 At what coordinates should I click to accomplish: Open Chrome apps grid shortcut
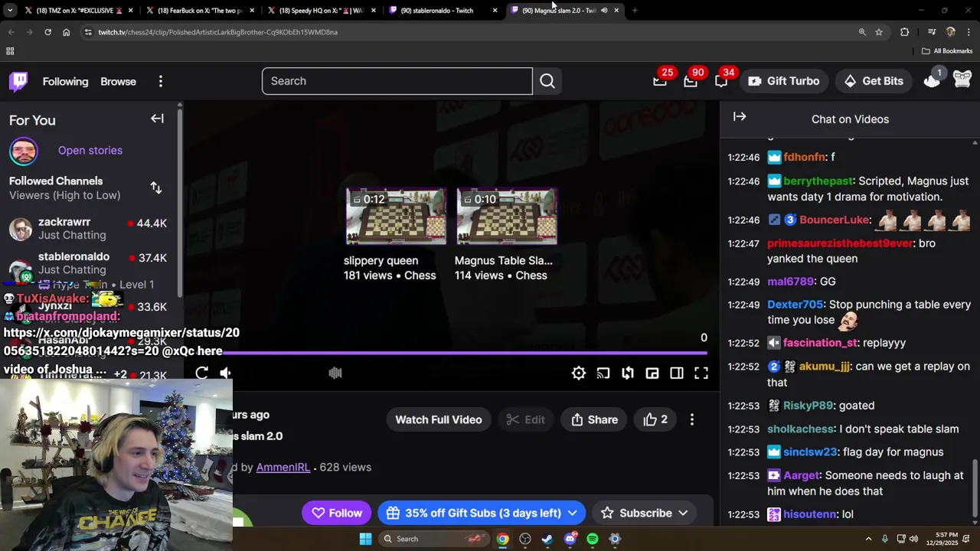coord(10,51)
